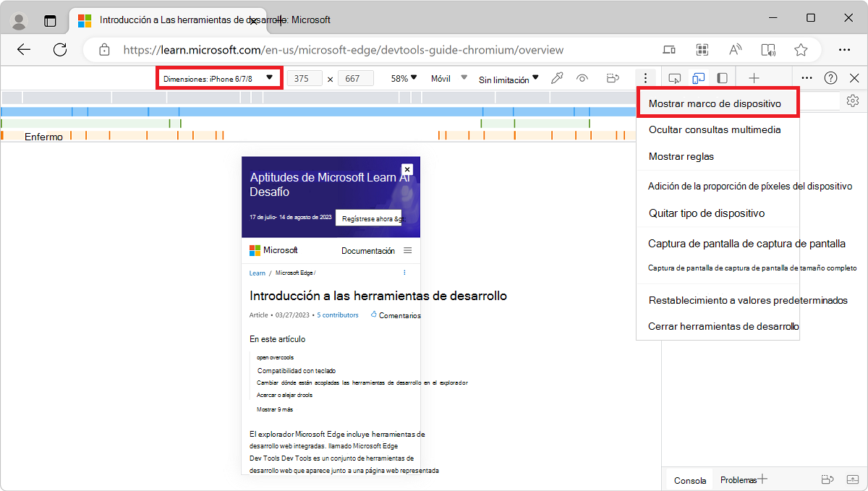The width and height of the screenshot is (868, 491).
Task: Expand the quick view panel icon
Action: click(854, 479)
